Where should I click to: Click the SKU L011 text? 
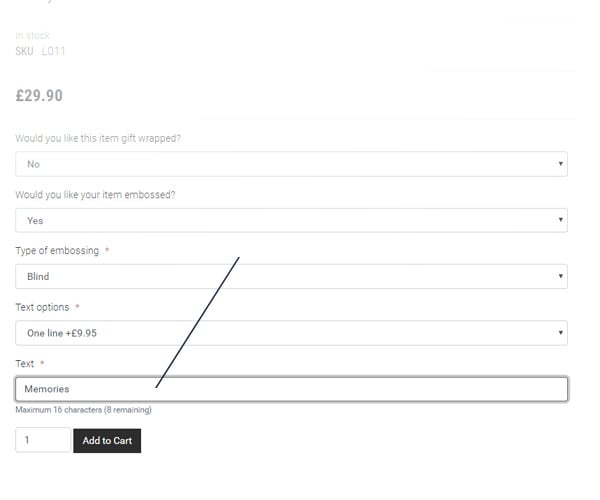40,51
